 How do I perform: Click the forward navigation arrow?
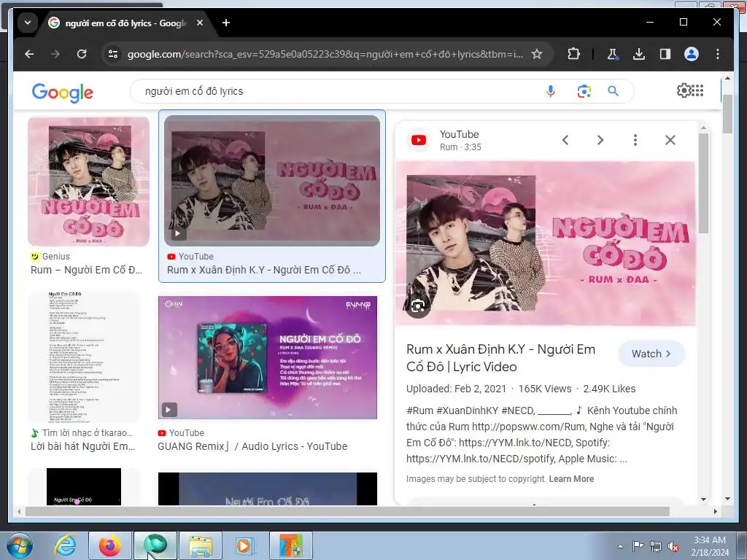[x=55, y=54]
